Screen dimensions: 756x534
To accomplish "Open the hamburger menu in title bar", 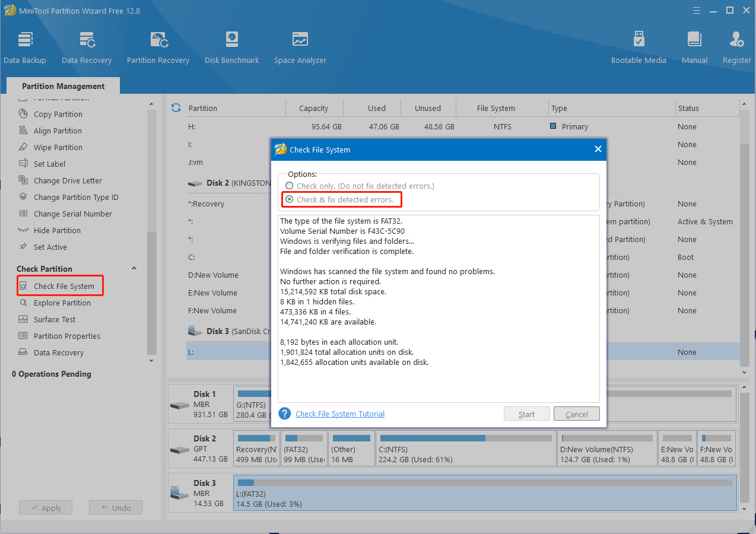I will (696, 10).
